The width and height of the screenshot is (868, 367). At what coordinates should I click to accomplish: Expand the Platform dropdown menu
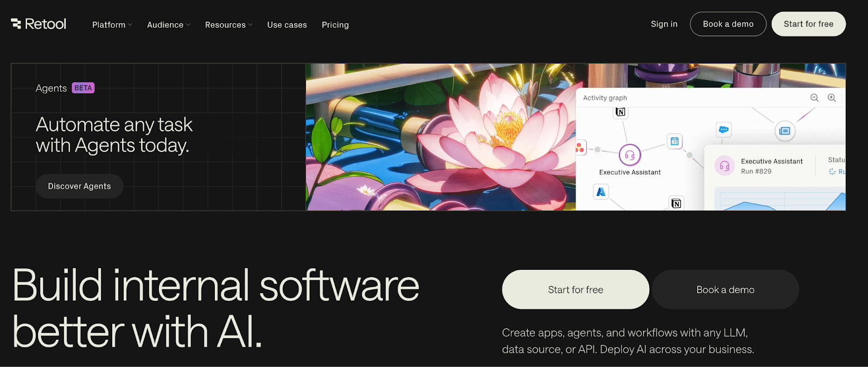point(112,25)
